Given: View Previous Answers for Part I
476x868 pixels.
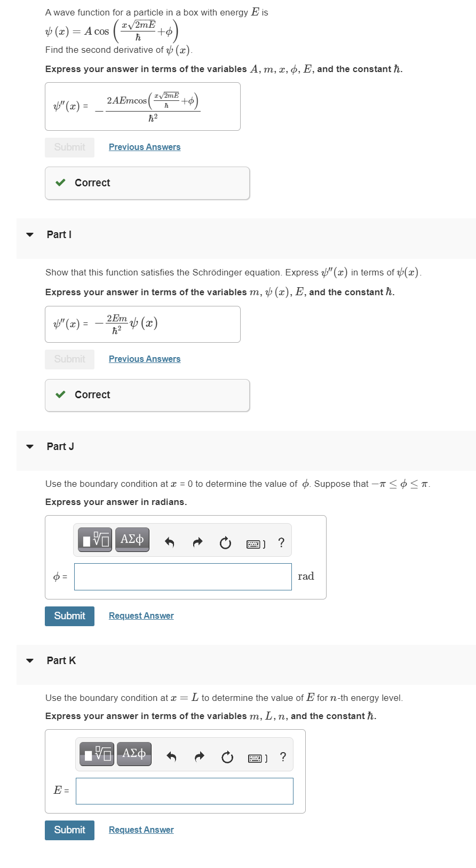Looking at the screenshot, I should pyautogui.click(x=145, y=359).
